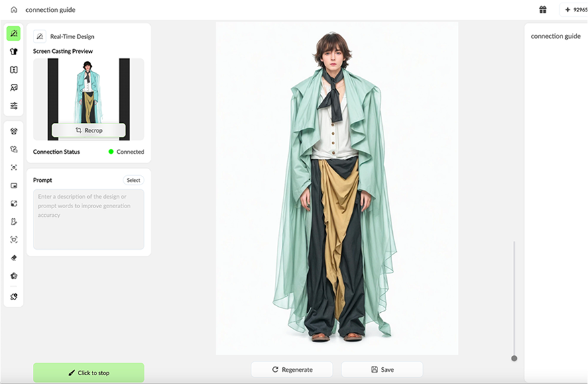Click the credits balance 92965 button

(575, 10)
